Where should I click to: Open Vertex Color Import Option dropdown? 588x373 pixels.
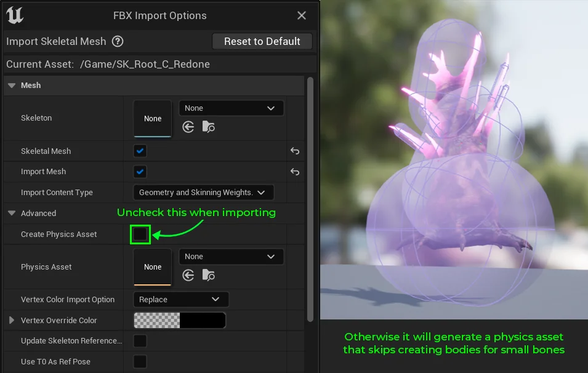[x=180, y=300]
